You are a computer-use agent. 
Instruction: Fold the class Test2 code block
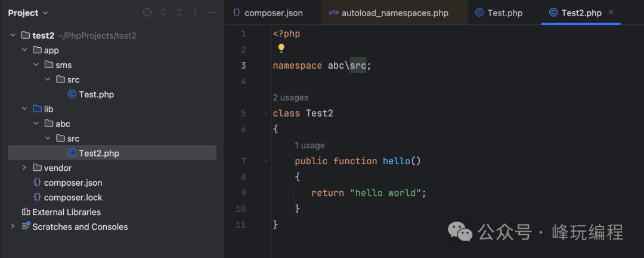coord(266,113)
